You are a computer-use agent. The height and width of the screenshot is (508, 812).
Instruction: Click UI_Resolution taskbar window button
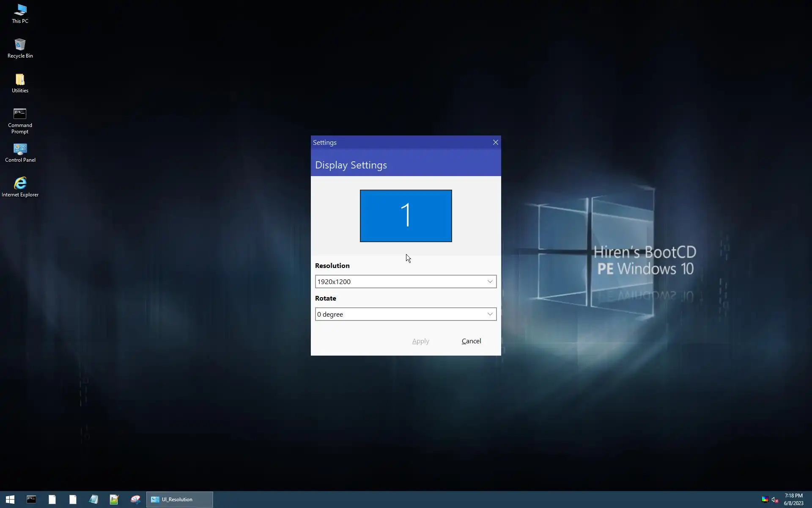[180, 500]
